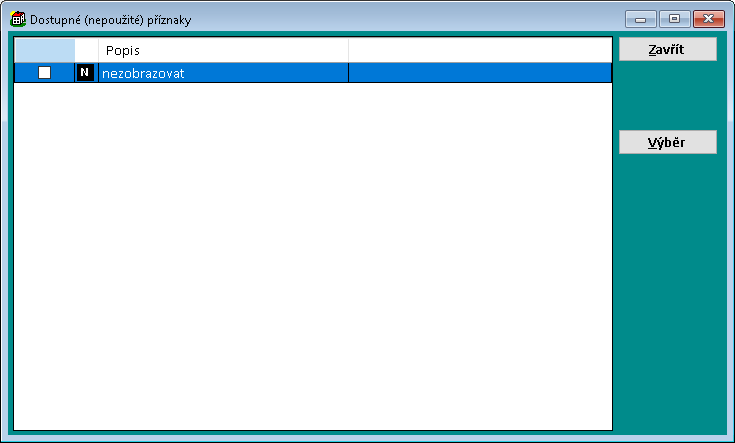Click the black N icon in the row
Screen dimensions: 735x443
click(x=84, y=73)
